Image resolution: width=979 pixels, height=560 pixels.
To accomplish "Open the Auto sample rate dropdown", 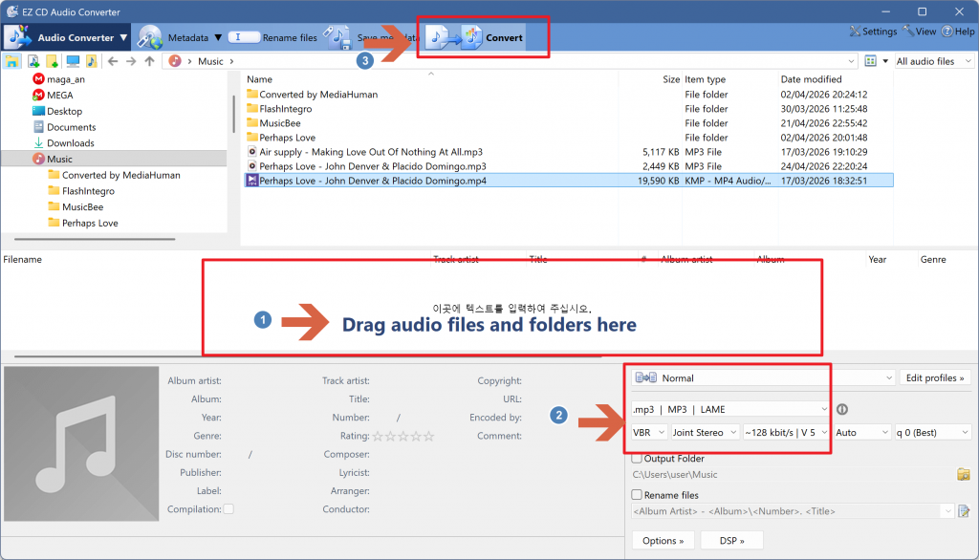I will (861, 432).
